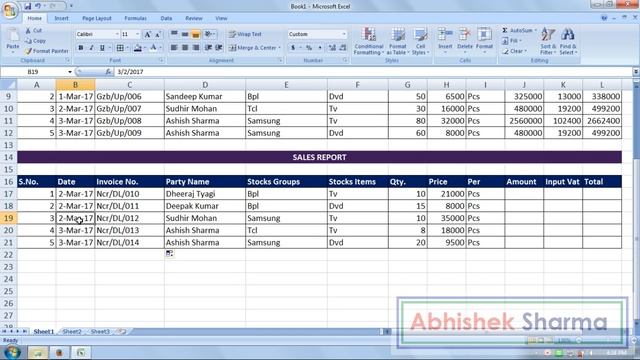The height and width of the screenshot is (360, 640).
Task: Apply the font color
Action: (x=153, y=48)
